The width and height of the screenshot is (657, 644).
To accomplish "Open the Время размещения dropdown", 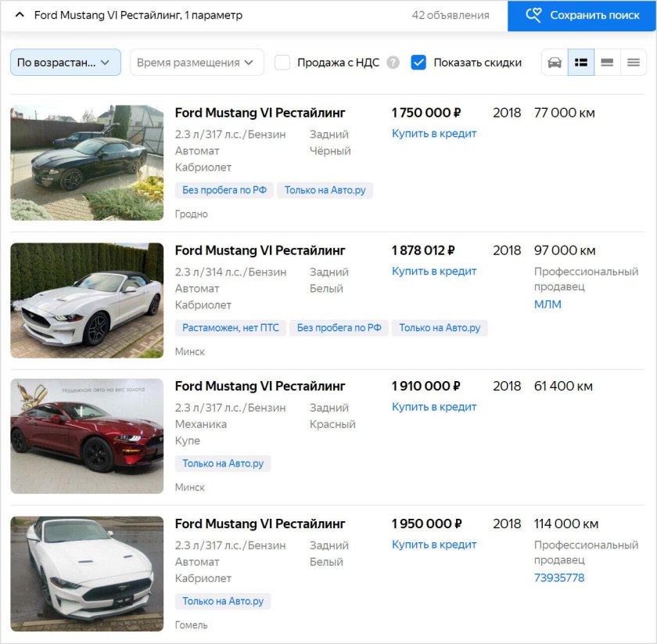I will click(x=196, y=62).
